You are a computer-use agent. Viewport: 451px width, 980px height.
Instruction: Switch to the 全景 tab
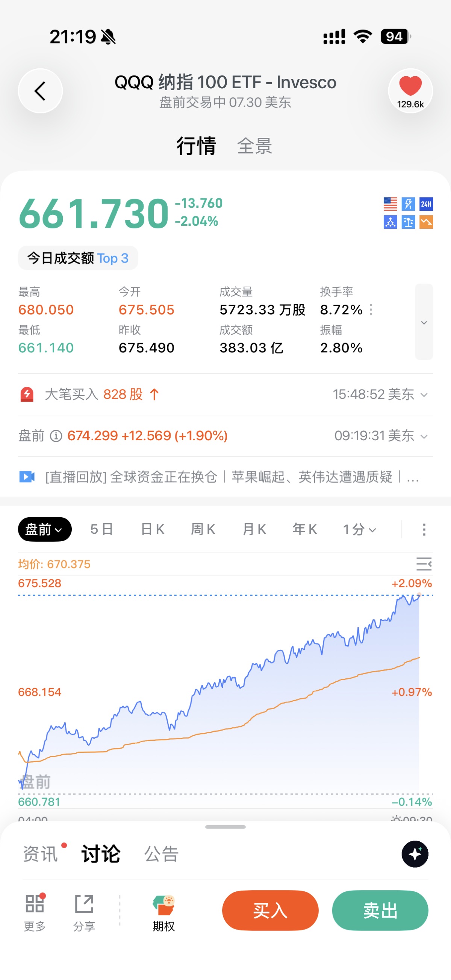coord(254,146)
